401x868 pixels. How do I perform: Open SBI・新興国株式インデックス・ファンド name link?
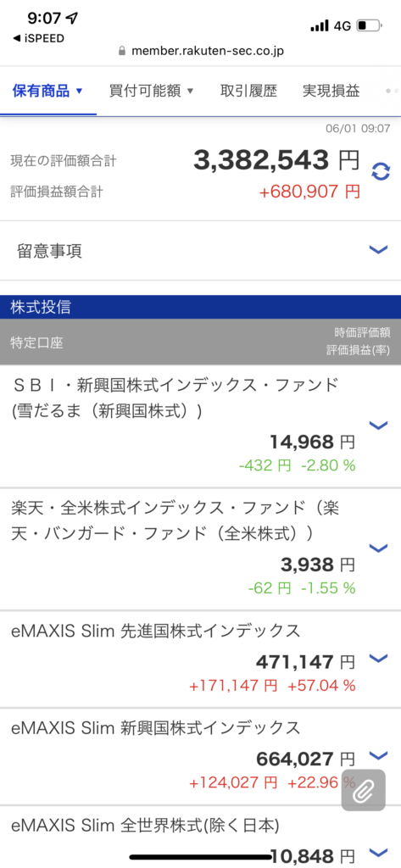pyautogui.click(x=175, y=398)
